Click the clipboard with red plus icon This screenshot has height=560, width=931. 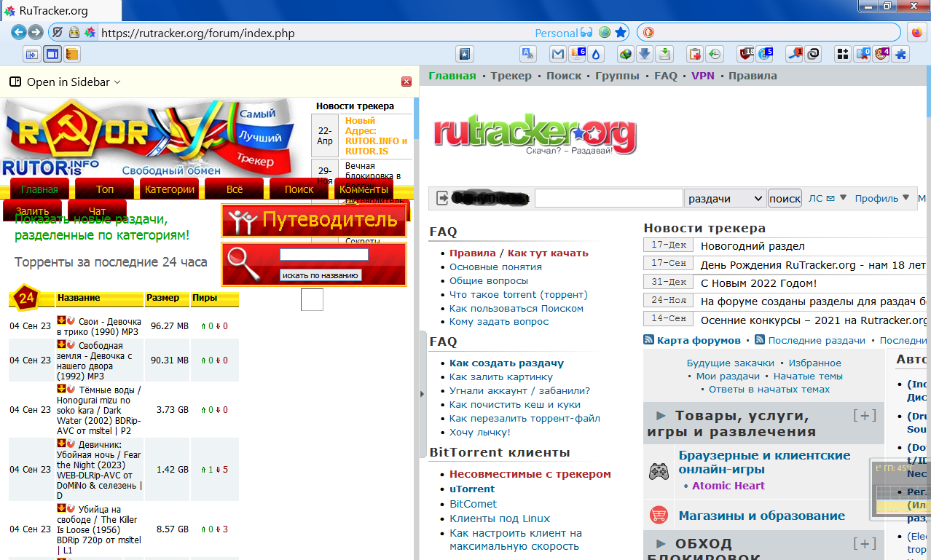(696, 54)
